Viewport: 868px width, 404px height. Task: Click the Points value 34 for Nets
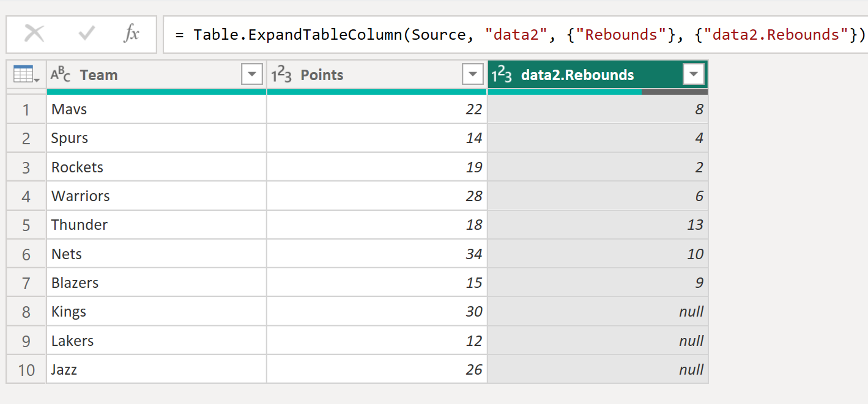tap(376, 254)
